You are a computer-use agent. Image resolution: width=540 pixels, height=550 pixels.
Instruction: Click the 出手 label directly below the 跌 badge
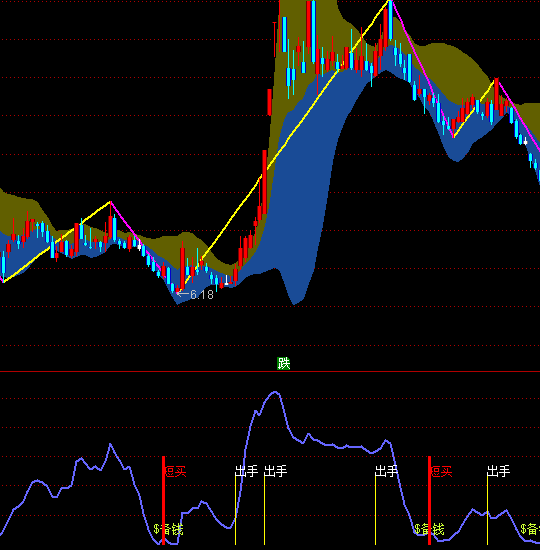click(275, 471)
